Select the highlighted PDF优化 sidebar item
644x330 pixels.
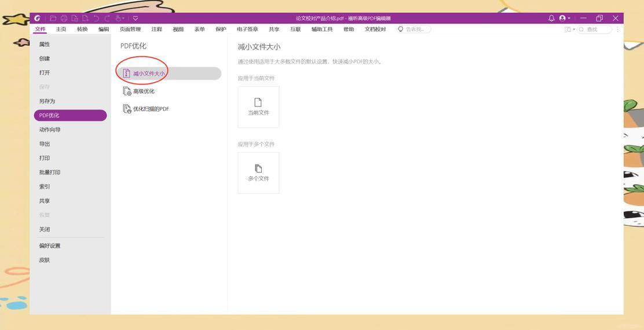pyautogui.click(x=70, y=115)
